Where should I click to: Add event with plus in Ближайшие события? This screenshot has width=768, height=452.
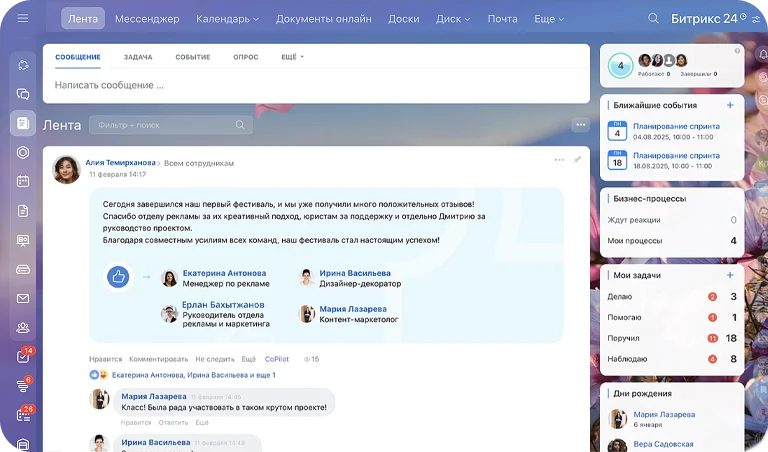tap(730, 105)
